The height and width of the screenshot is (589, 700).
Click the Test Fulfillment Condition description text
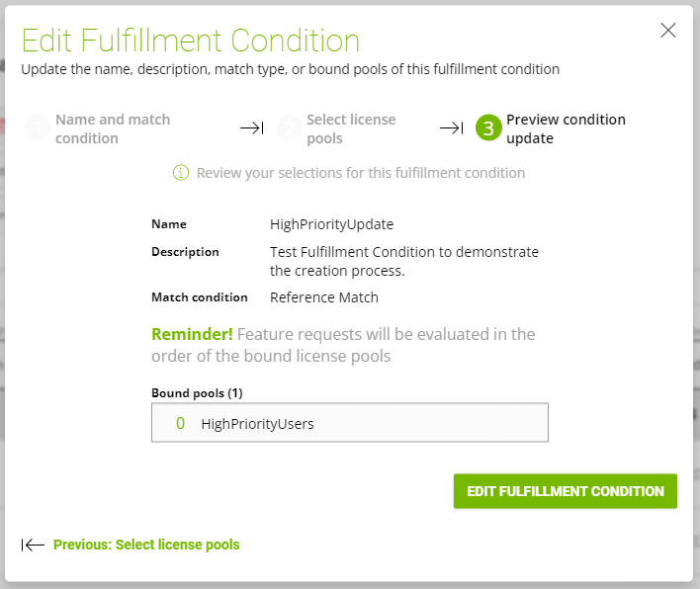tap(404, 261)
